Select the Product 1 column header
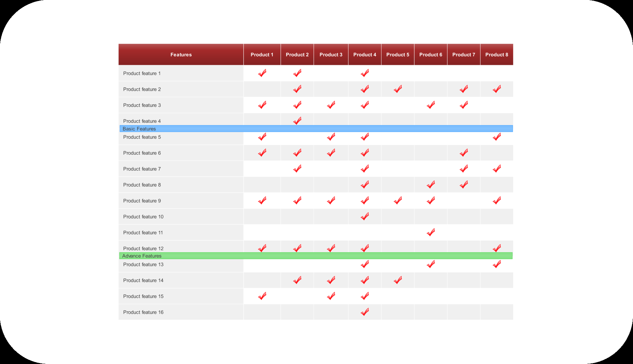This screenshot has height=364, width=633. pos(262,55)
